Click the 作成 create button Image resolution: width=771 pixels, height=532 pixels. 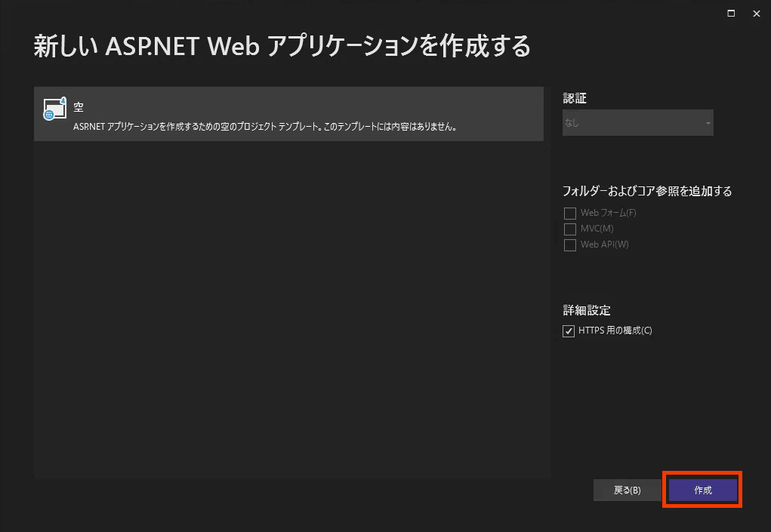tap(702, 490)
